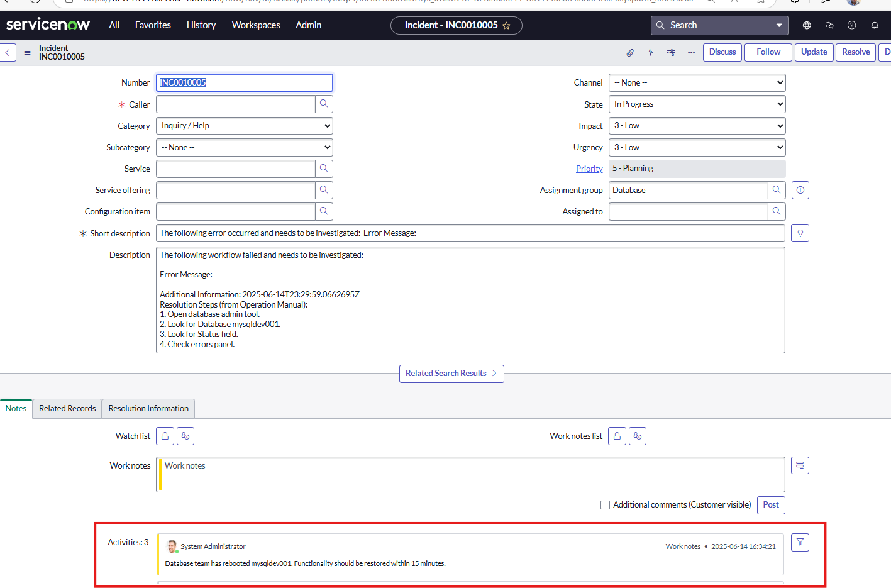Click the Short description field
The width and height of the screenshot is (891, 588).
(x=470, y=233)
